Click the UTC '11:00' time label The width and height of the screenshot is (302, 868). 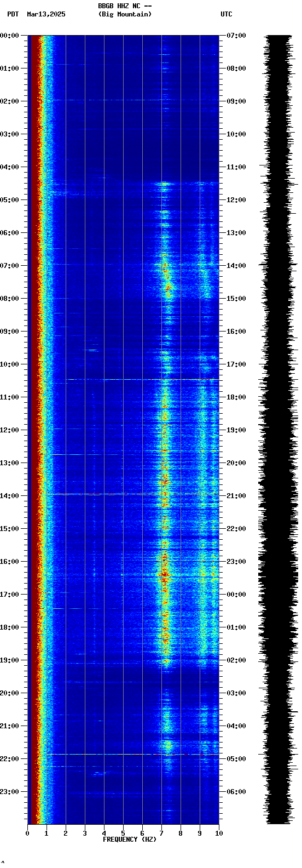point(236,167)
